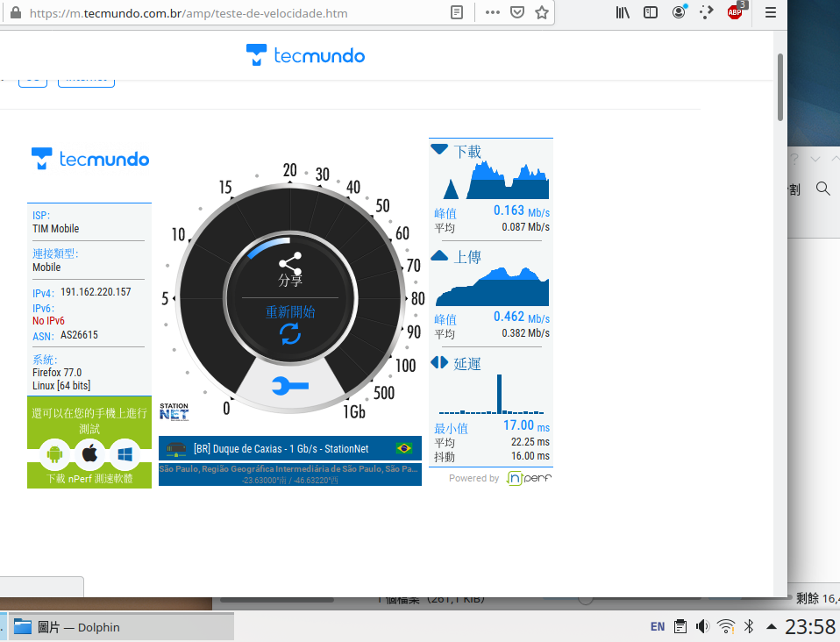Click the EN keyboard layout indicator
Screen dimensions: 840x642
pos(658,627)
